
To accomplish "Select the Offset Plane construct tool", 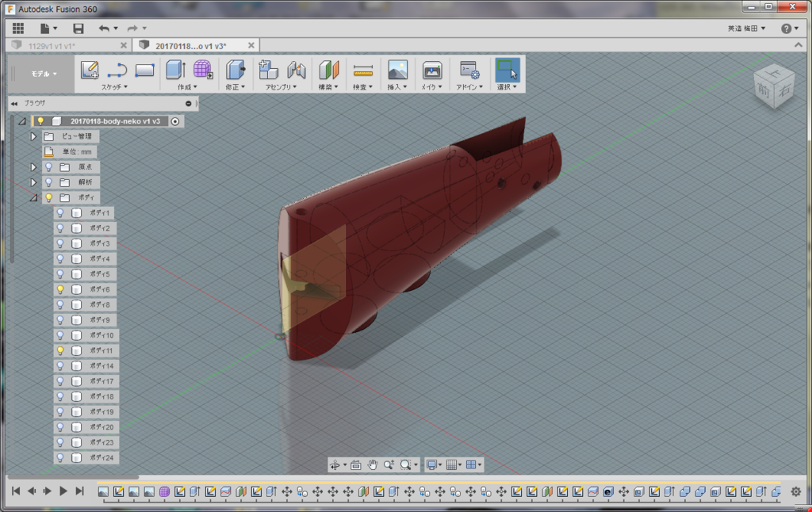I will pos(329,70).
